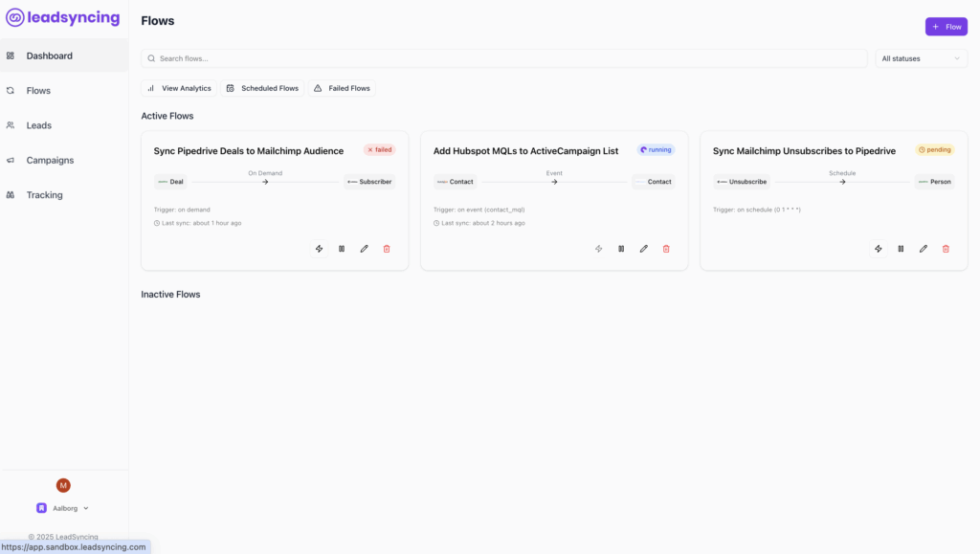Pause the Mailchimp Unsubscribes flow
This screenshot has height=554, width=980.
(901, 249)
